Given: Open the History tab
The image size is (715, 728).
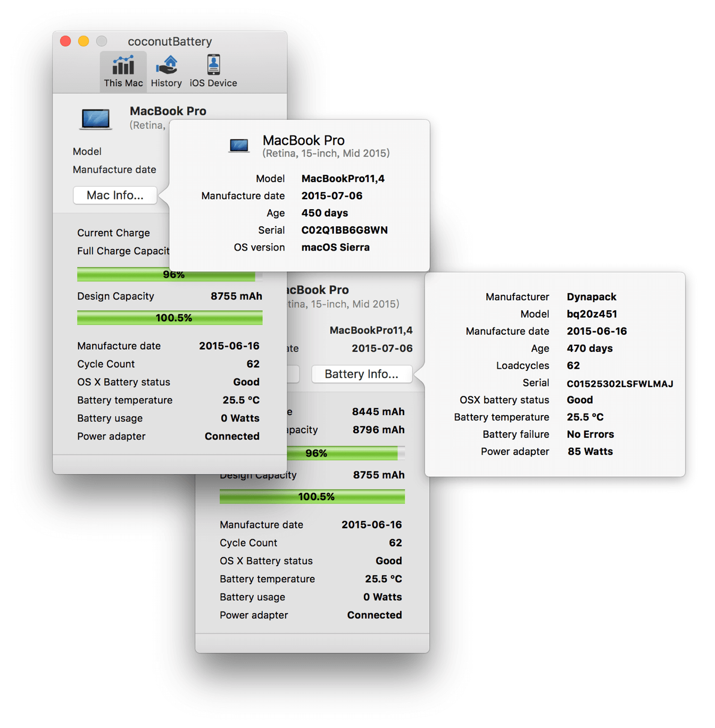Looking at the screenshot, I should [166, 71].
